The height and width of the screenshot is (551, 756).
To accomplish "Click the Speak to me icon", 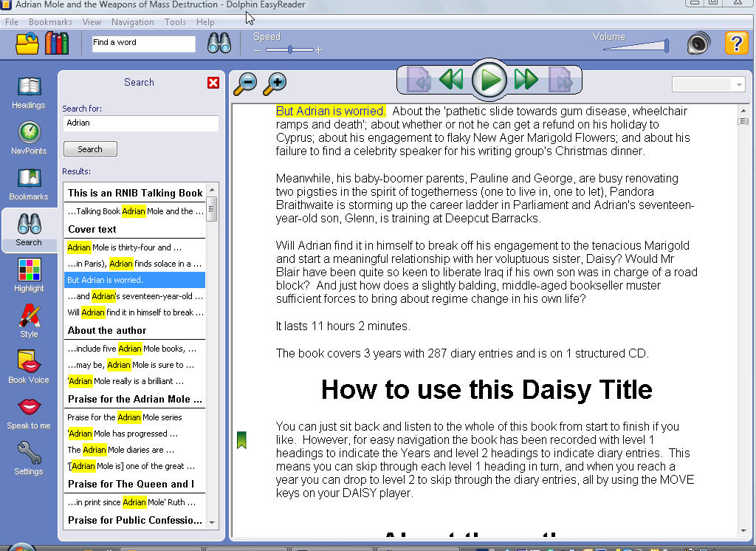I will pos(29,414).
